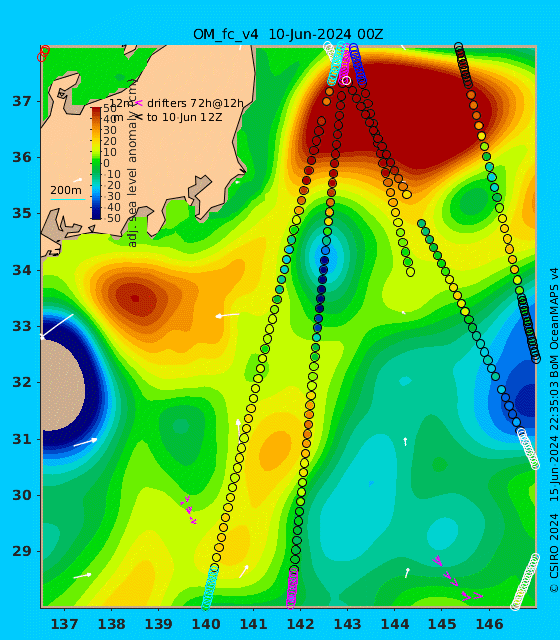Image resolution: width=560 pixels, height=640 pixels.
Task: Click latitude axis label 33
Action: [22, 327]
